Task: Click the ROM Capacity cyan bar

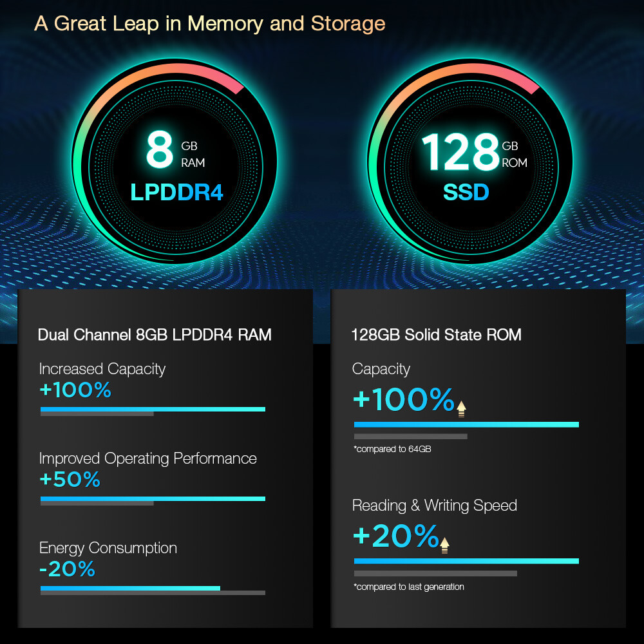Action: 466,424
